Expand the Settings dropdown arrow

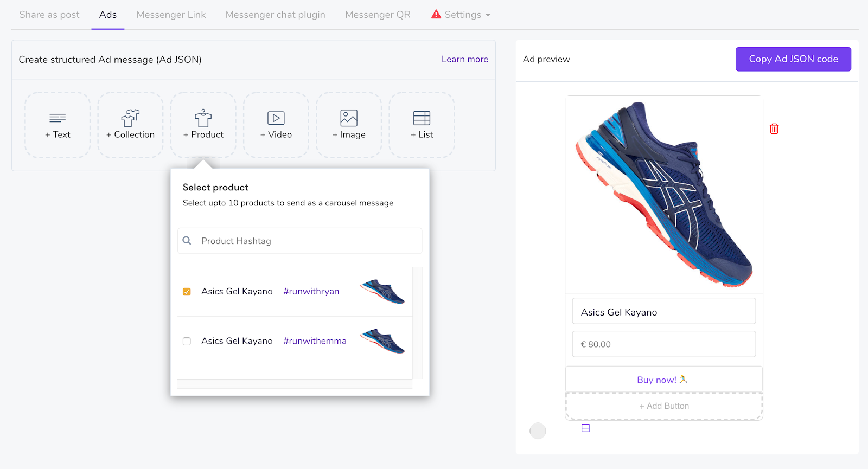488,15
